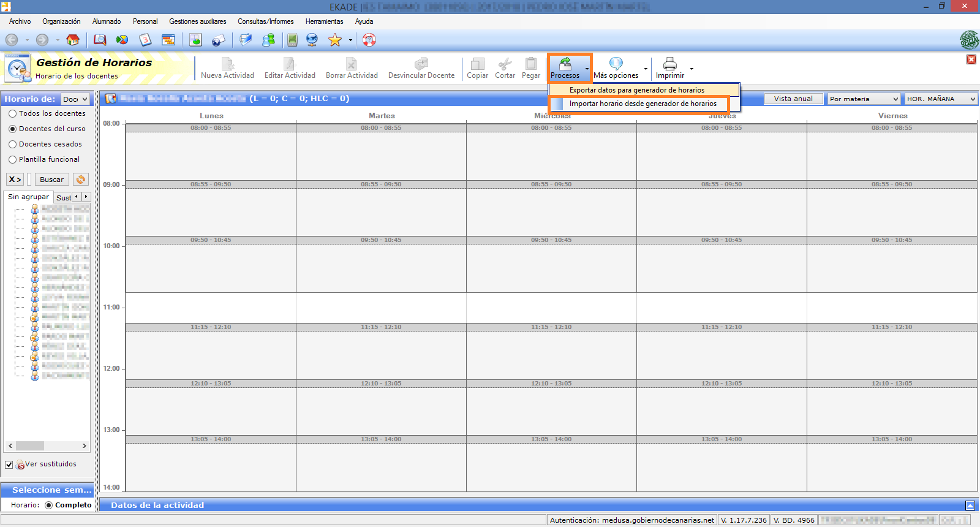Click the colored pie chart icon
Image resolution: width=980 pixels, height=527 pixels.
(123, 40)
